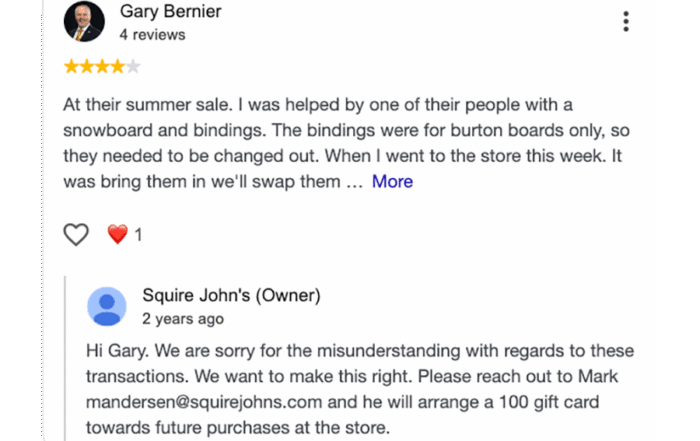Click the Squire John's owner avatar icon
The width and height of the screenshot is (700, 441).
click(x=106, y=307)
